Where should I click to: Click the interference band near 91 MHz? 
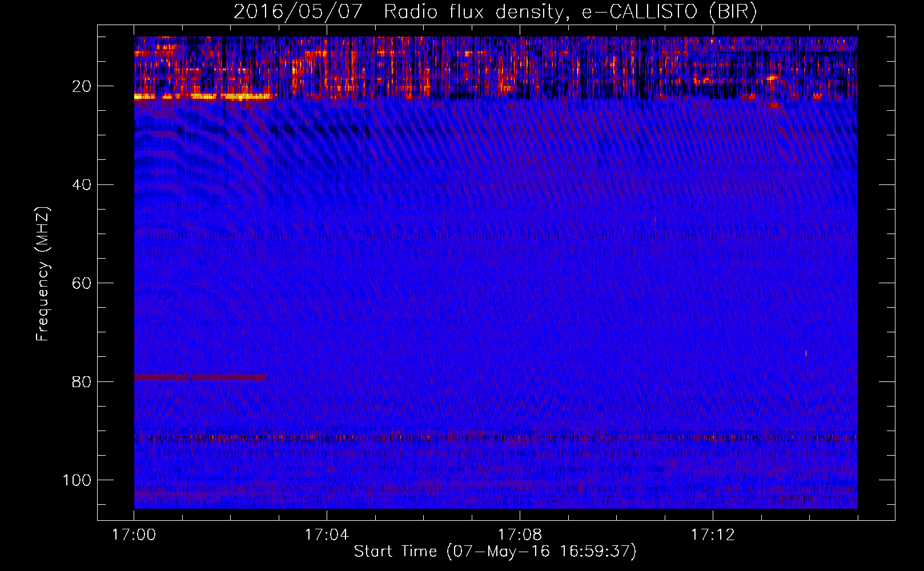pyautogui.click(x=496, y=439)
